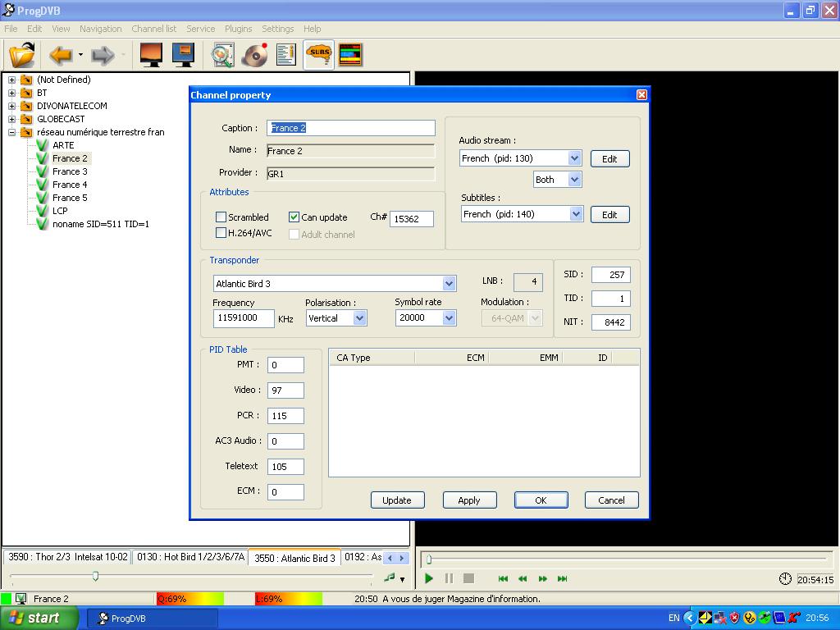Image resolution: width=840 pixels, height=630 pixels.
Task: Click the colored bars toolbar icon
Action: click(350, 55)
